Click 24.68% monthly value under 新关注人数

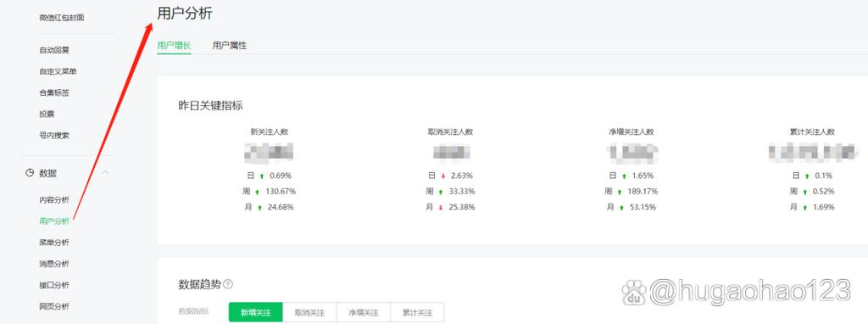coord(281,207)
